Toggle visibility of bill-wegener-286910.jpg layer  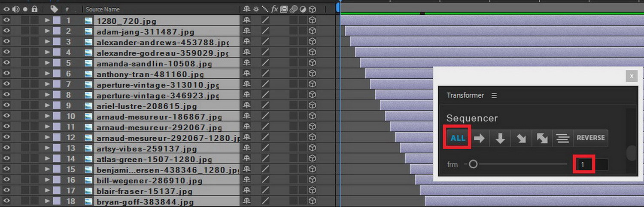(6, 180)
